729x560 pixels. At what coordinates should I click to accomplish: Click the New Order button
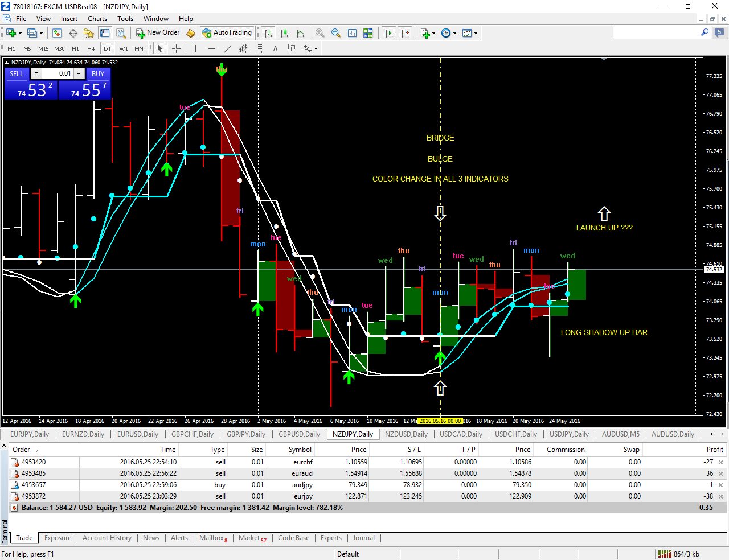(158, 33)
